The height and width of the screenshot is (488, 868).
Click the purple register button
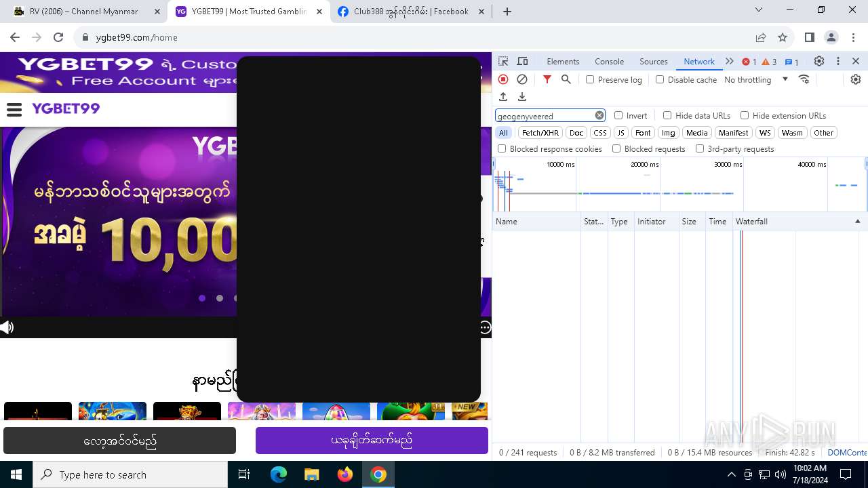(372, 441)
